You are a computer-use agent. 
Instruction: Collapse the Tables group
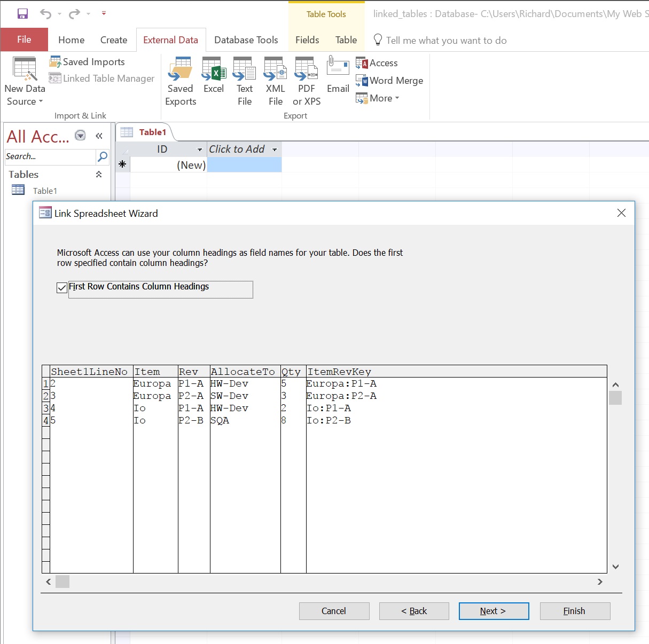click(x=99, y=175)
